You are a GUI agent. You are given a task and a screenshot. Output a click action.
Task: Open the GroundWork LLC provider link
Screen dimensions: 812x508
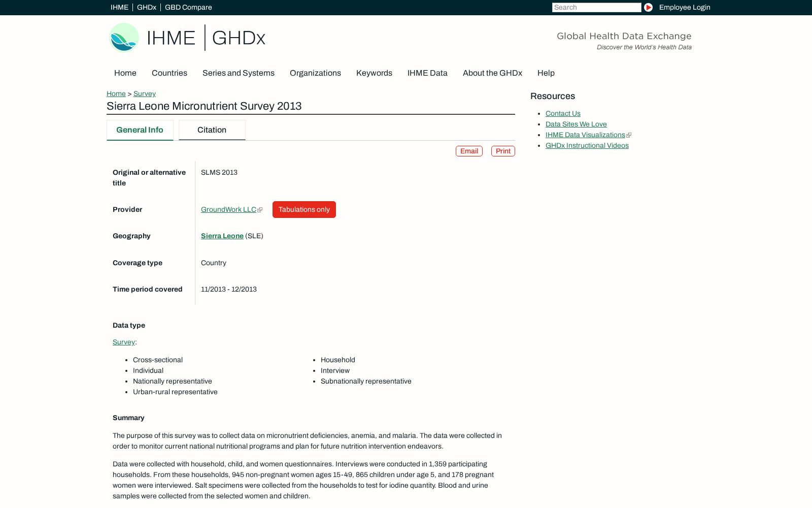tap(228, 209)
